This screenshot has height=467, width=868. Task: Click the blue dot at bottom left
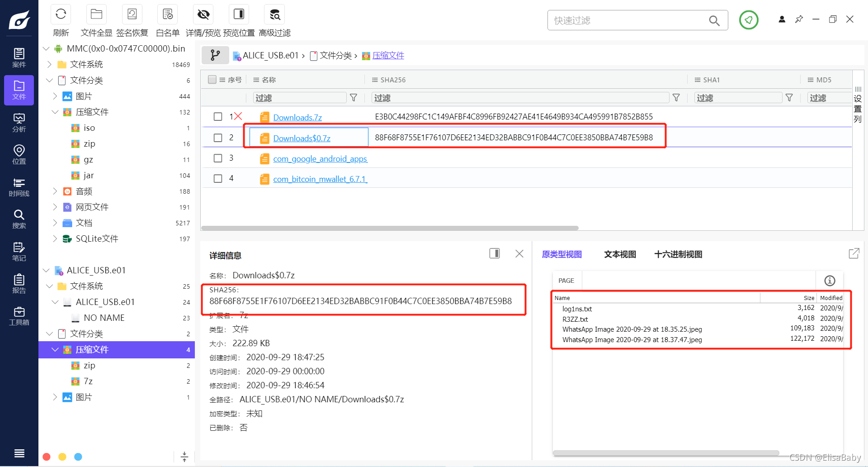click(78, 457)
